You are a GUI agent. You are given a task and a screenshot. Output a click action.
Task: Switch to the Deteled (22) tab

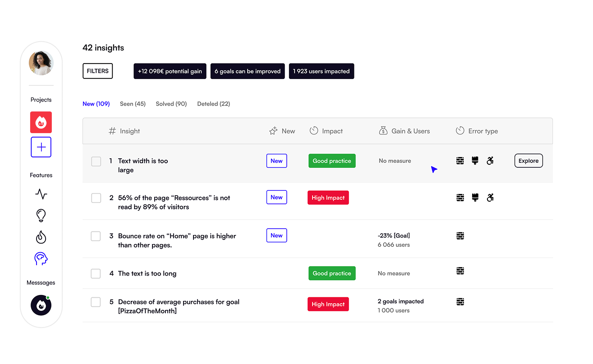(214, 104)
